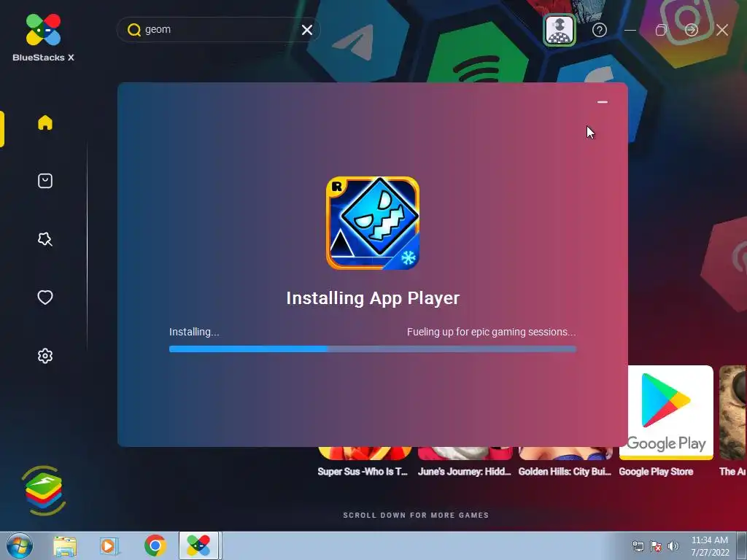Click the taskbar clock showing 11:34 AM
This screenshot has width=747, height=560.
710,546
